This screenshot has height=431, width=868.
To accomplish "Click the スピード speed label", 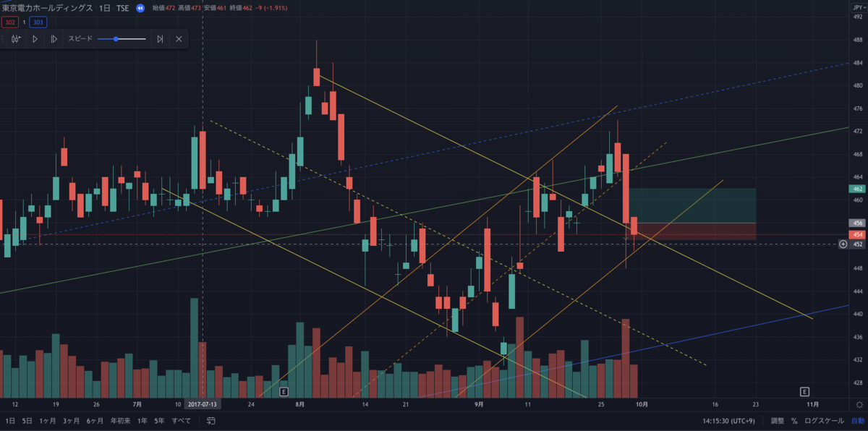I will click(x=80, y=38).
